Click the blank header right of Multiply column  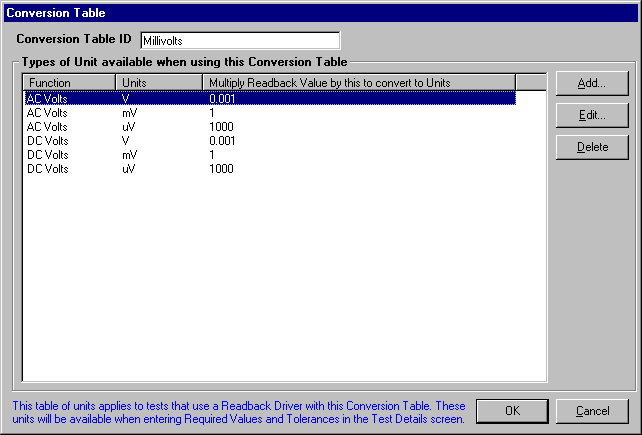click(530, 82)
